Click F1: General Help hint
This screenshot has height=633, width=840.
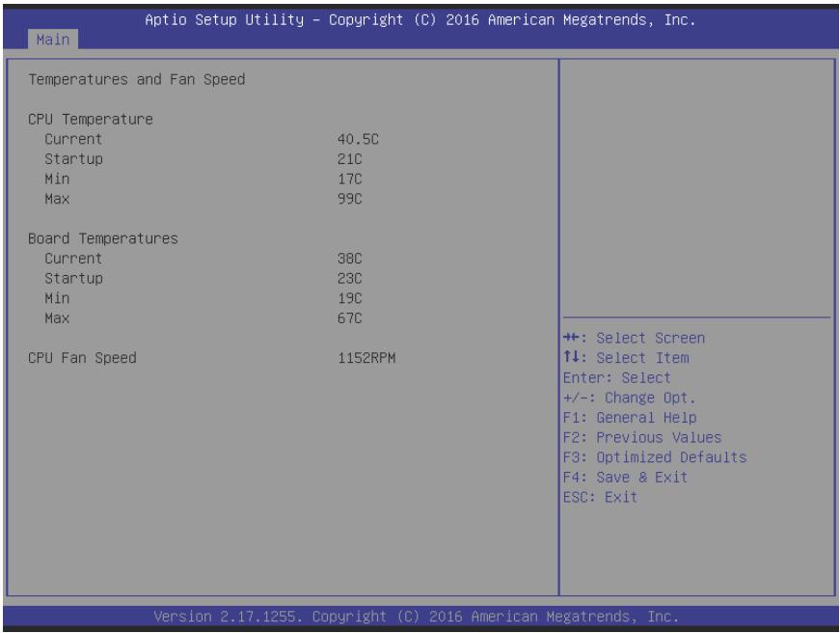click(630, 418)
